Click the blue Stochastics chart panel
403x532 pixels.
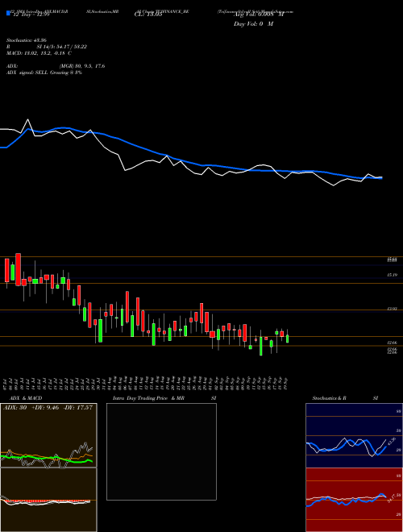tap(354, 435)
